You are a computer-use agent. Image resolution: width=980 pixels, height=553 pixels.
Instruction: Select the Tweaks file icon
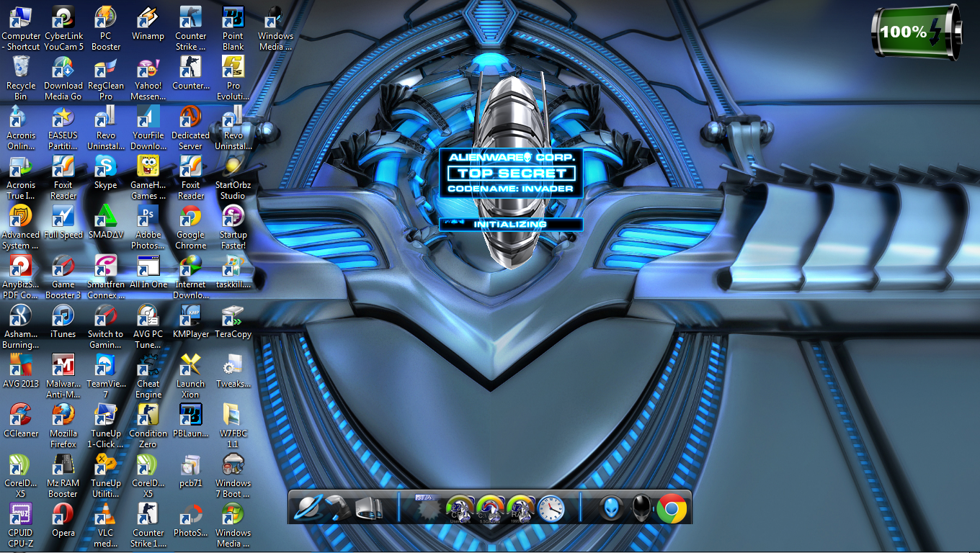233,371
